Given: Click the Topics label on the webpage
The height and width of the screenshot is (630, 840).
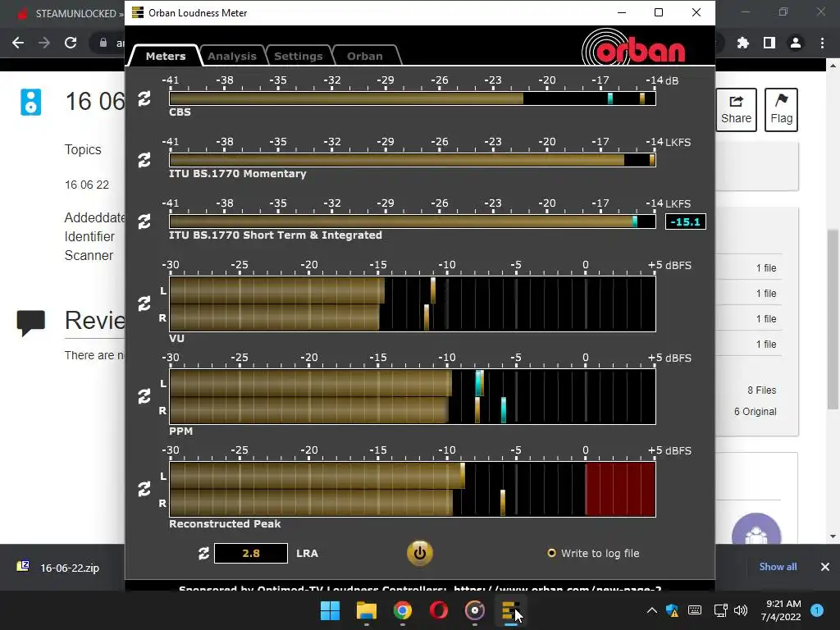Looking at the screenshot, I should click(83, 149).
